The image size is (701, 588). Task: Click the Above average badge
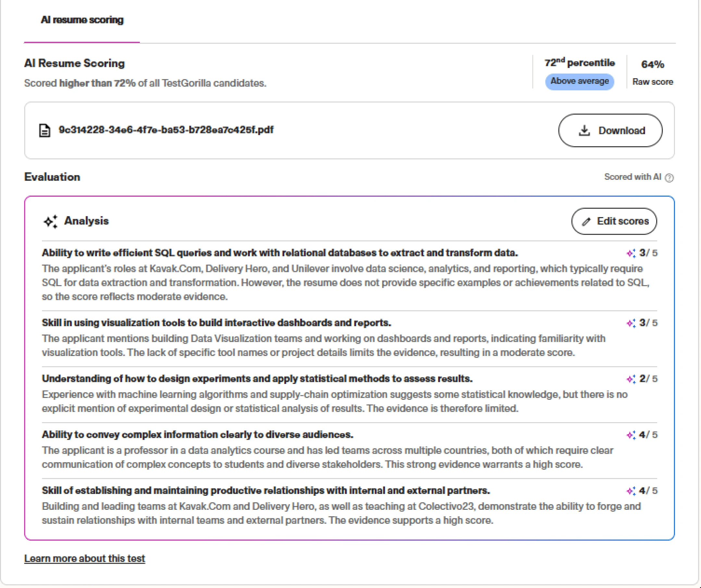pos(580,81)
